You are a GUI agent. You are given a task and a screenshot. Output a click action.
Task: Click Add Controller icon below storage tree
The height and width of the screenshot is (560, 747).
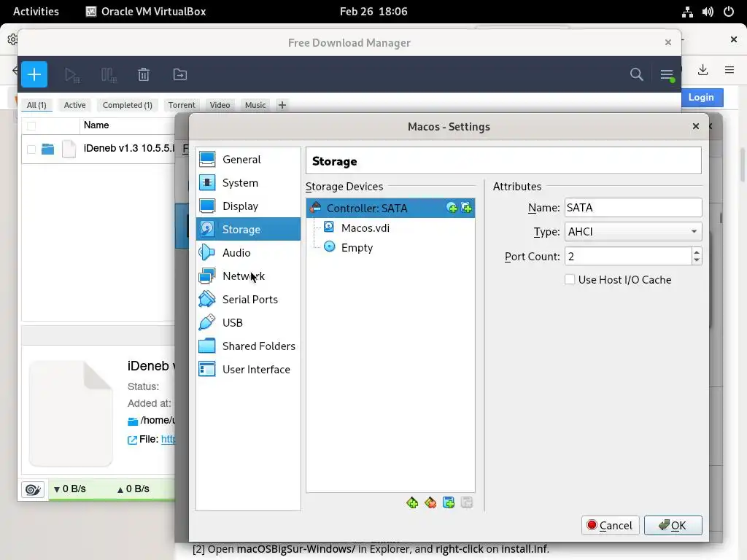(412, 502)
